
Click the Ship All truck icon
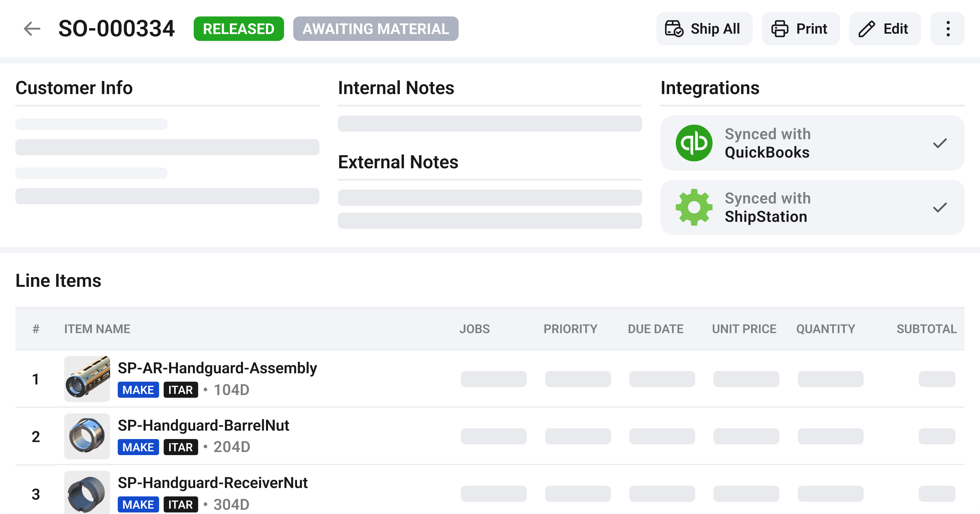[674, 29]
